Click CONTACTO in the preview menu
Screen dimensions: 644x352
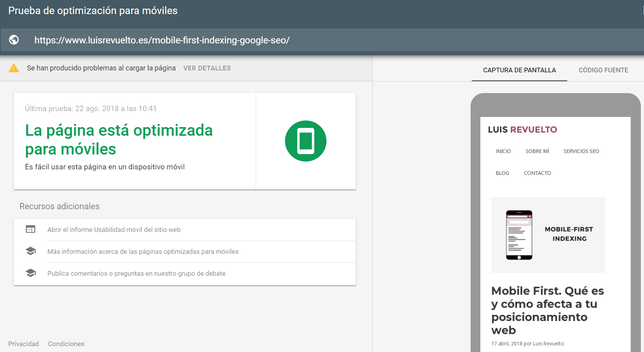point(537,173)
